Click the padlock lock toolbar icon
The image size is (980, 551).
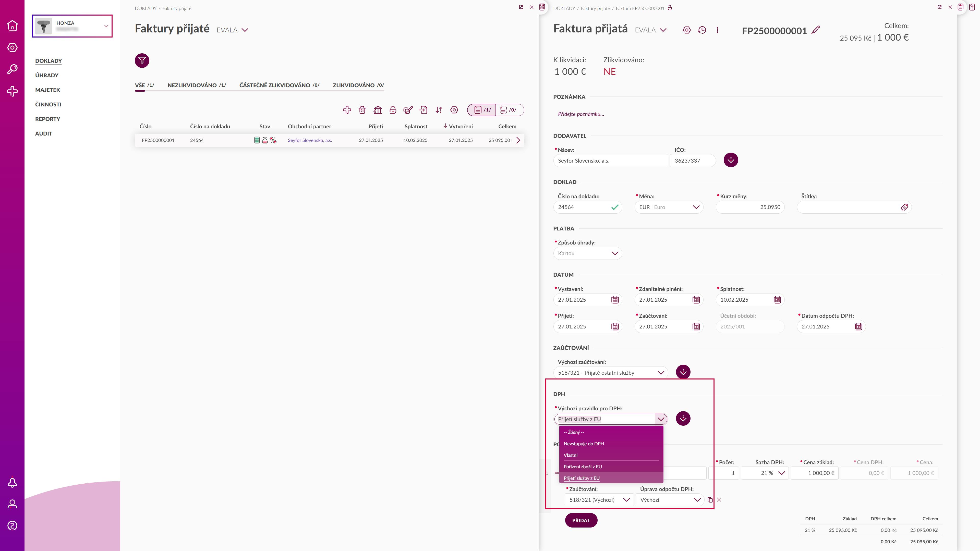tap(393, 110)
